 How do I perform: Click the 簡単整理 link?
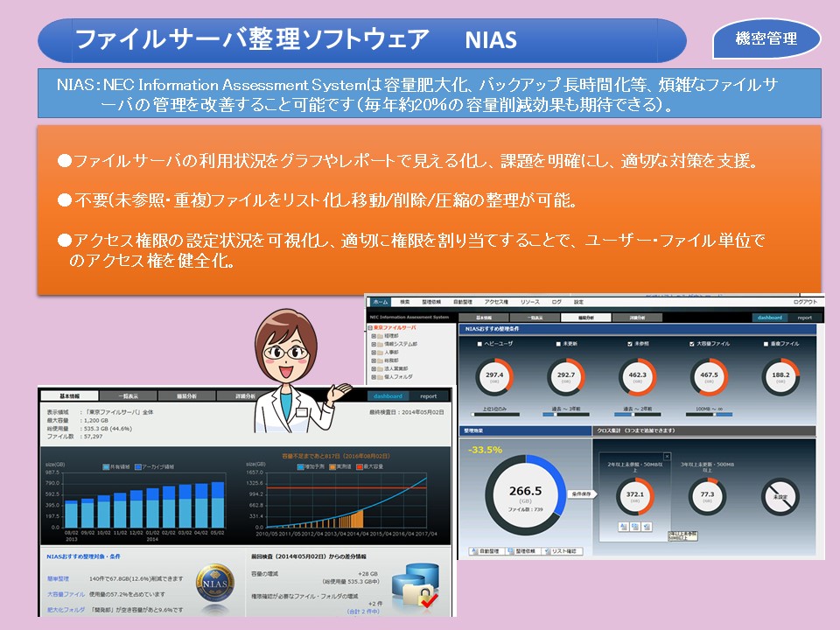[58, 578]
